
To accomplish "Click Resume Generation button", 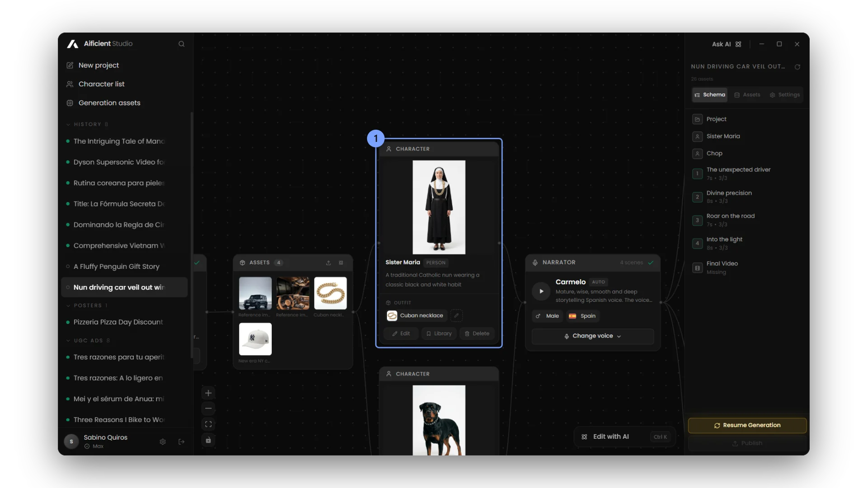I will point(747,426).
